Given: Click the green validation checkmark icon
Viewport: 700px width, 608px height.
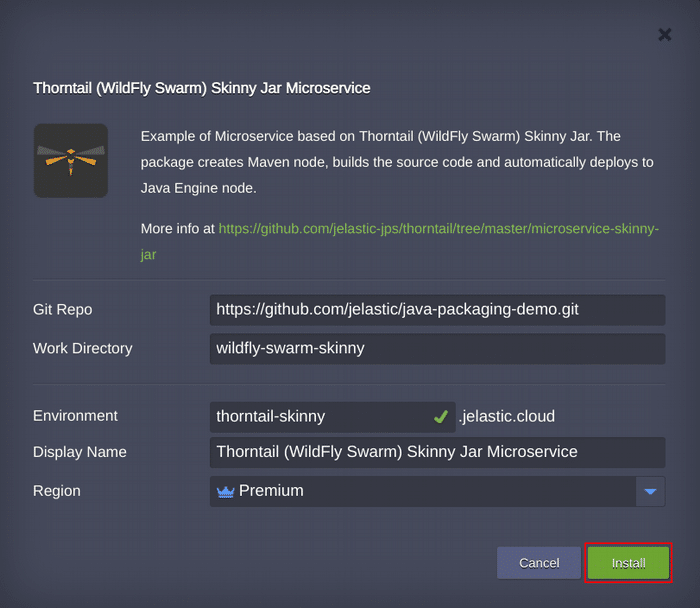Looking at the screenshot, I should point(440,416).
